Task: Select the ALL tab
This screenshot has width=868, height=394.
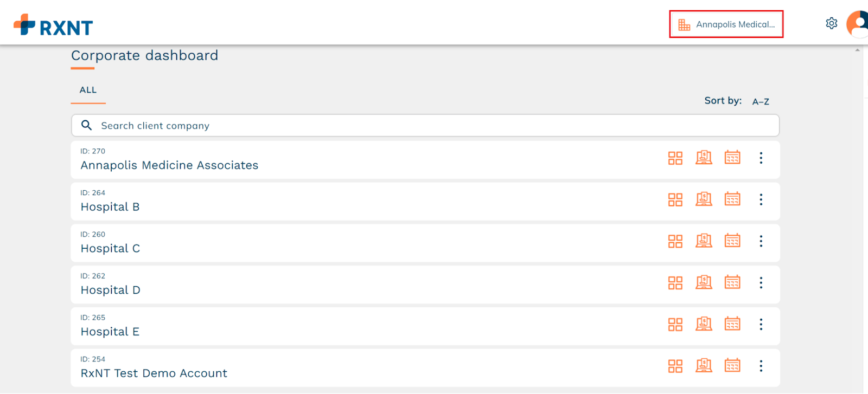Action: point(88,90)
